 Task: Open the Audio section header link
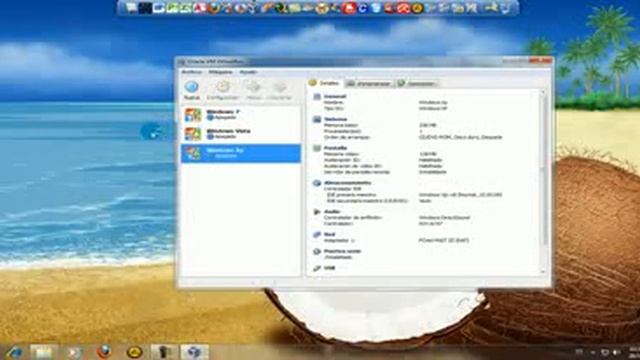point(332,212)
